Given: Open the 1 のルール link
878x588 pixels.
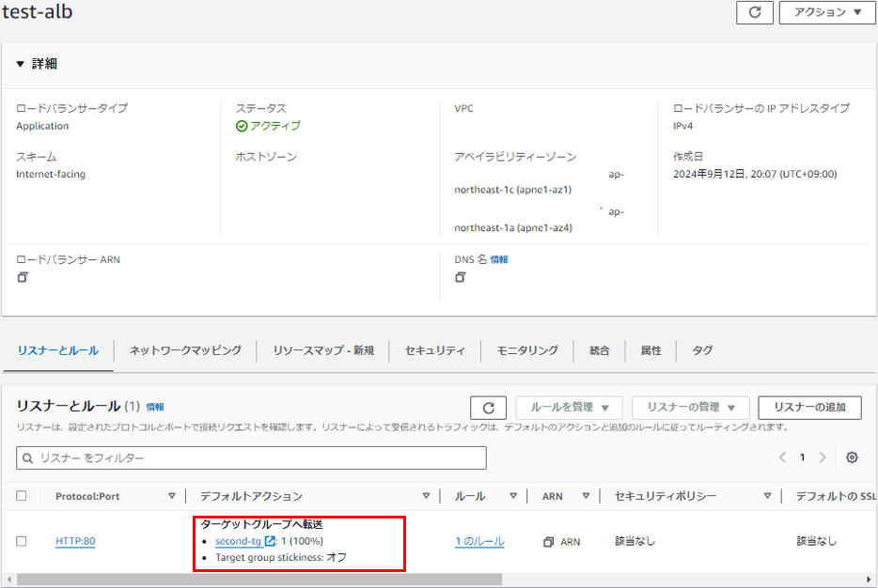Looking at the screenshot, I should coord(479,542).
